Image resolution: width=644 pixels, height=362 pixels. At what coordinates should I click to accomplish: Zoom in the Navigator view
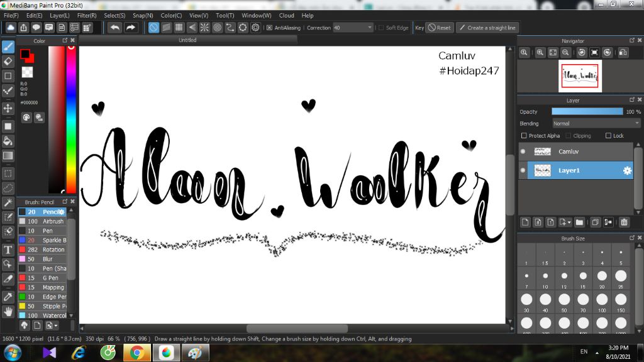pyautogui.click(x=540, y=53)
